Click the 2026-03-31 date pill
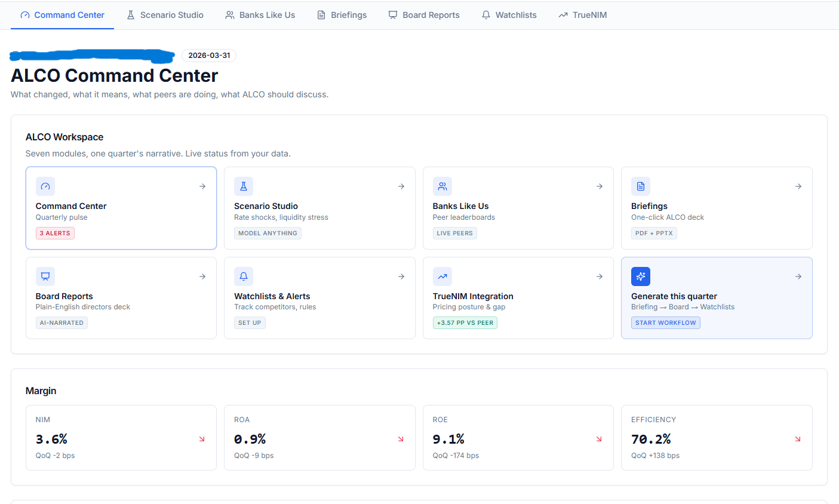Screen dimensions: 839x504 point(209,56)
